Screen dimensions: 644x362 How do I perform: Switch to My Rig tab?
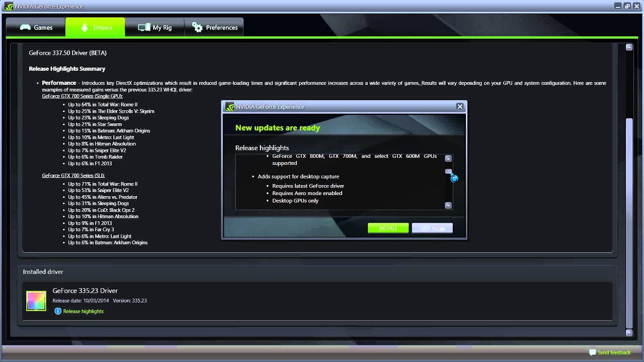point(154,28)
